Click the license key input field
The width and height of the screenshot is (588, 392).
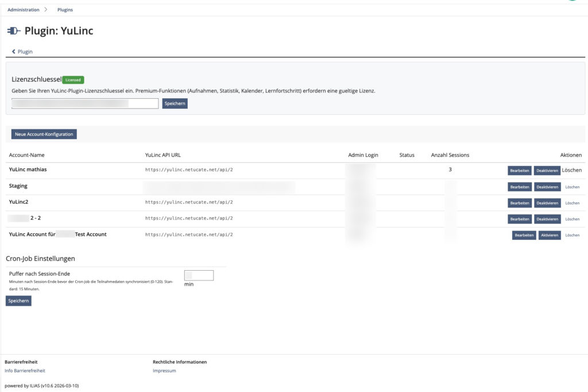click(x=85, y=103)
